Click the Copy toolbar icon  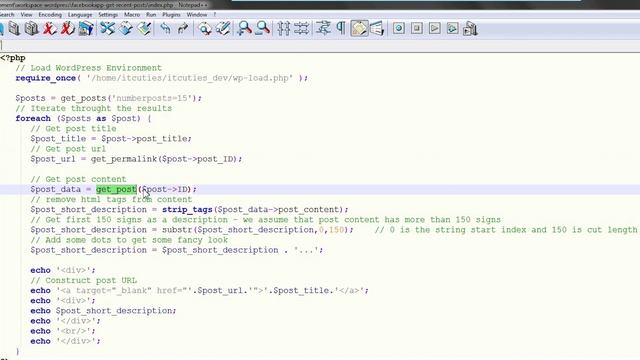(126, 29)
